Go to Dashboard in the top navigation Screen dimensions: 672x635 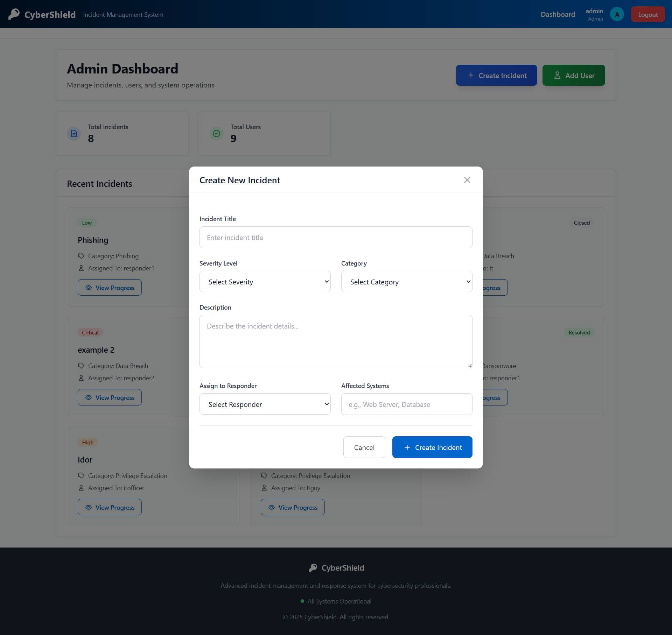tap(558, 14)
